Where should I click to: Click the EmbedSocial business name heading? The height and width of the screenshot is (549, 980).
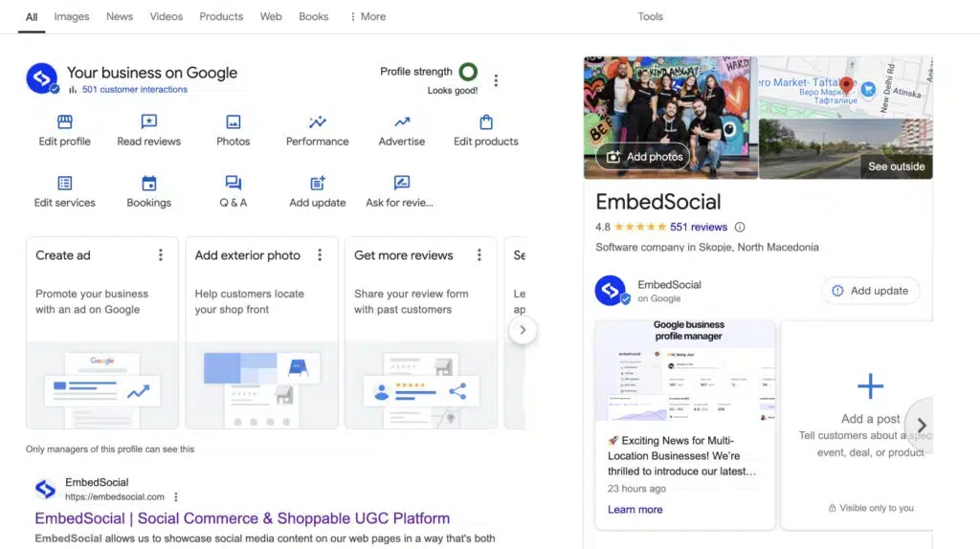pyautogui.click(x=658, y=202)
